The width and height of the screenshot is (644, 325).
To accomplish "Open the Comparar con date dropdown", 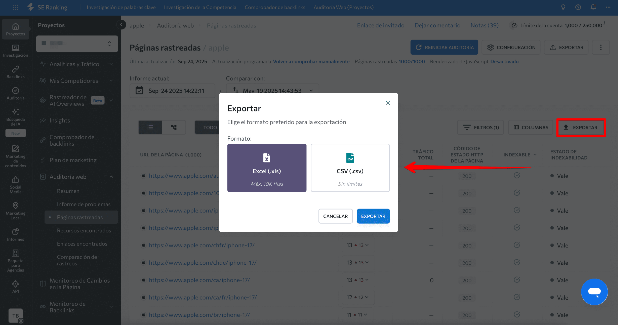I will pos(272,91).
